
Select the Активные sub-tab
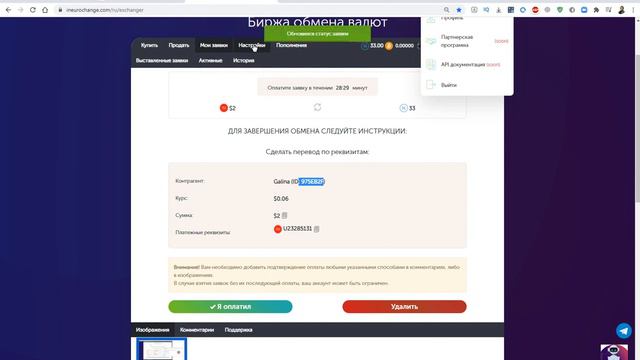click(x=210, y=60)
